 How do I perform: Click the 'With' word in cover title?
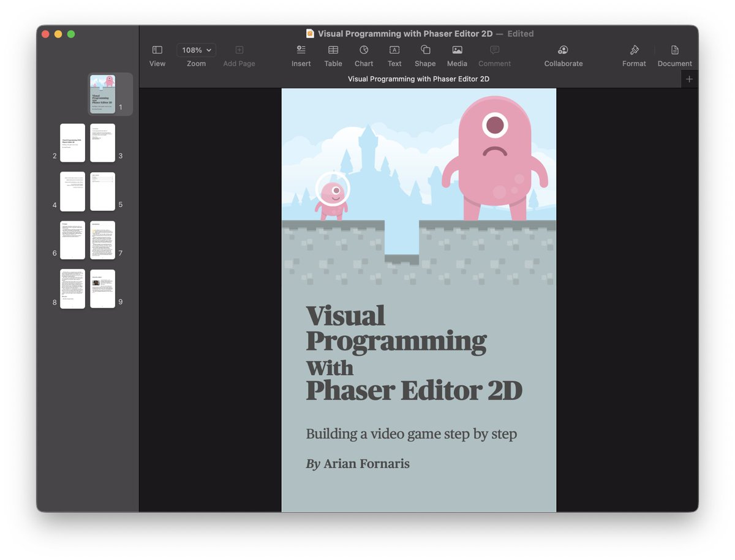(330, 368)
